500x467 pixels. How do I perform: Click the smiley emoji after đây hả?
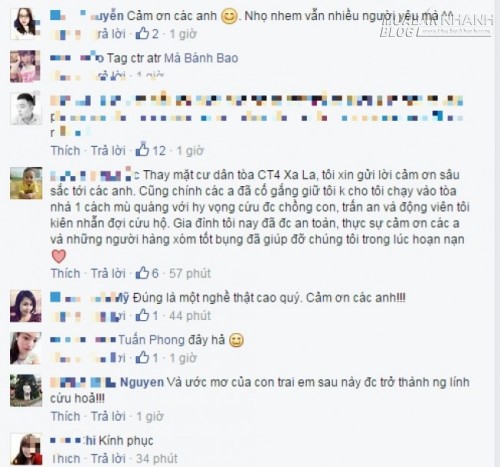[x=236, y=340]
